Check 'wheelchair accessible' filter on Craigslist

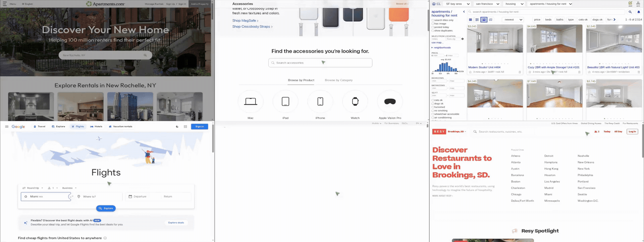[x=433, y=114]
